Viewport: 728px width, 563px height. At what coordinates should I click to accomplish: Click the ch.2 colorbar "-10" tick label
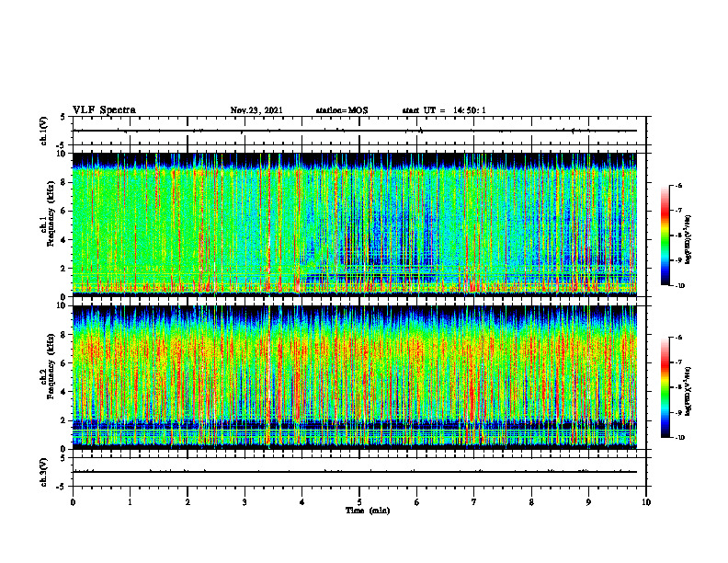(680, 438)
